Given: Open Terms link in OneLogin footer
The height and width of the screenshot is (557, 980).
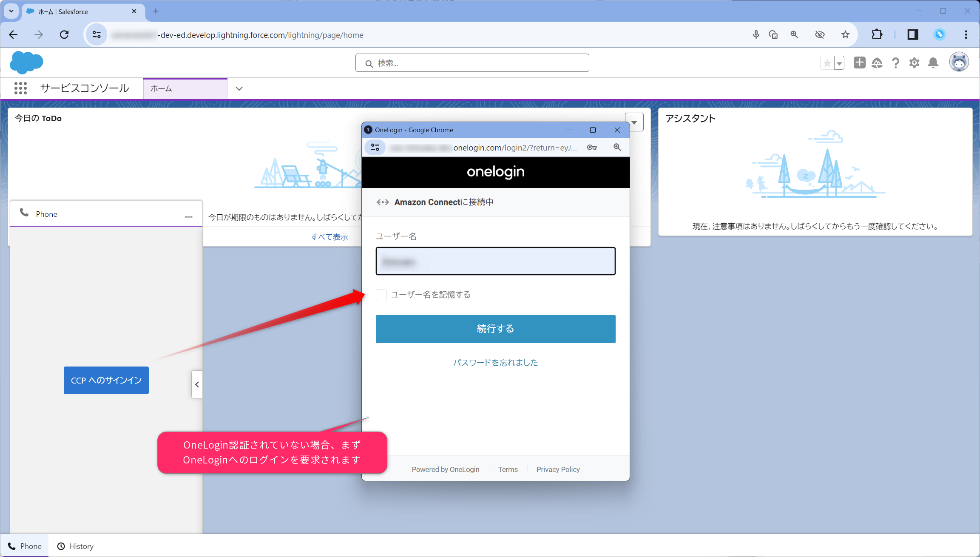Looking at the screenshot, I should click(508, 469).
